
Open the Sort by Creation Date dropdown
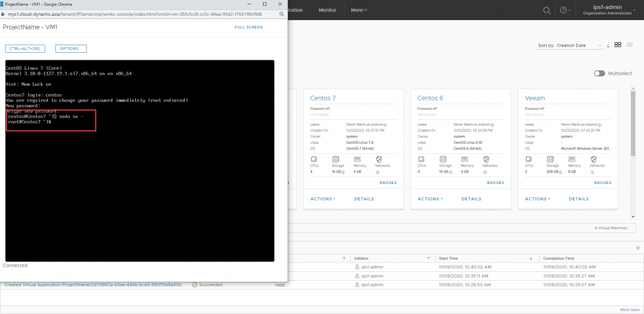point(570,46)
